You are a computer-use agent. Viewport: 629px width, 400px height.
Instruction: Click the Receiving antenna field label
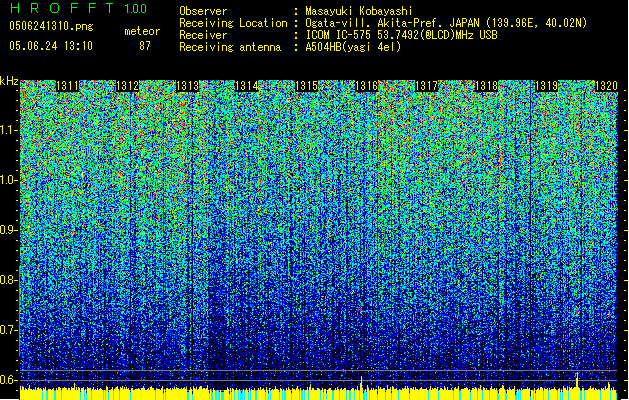tap(230, 47)
